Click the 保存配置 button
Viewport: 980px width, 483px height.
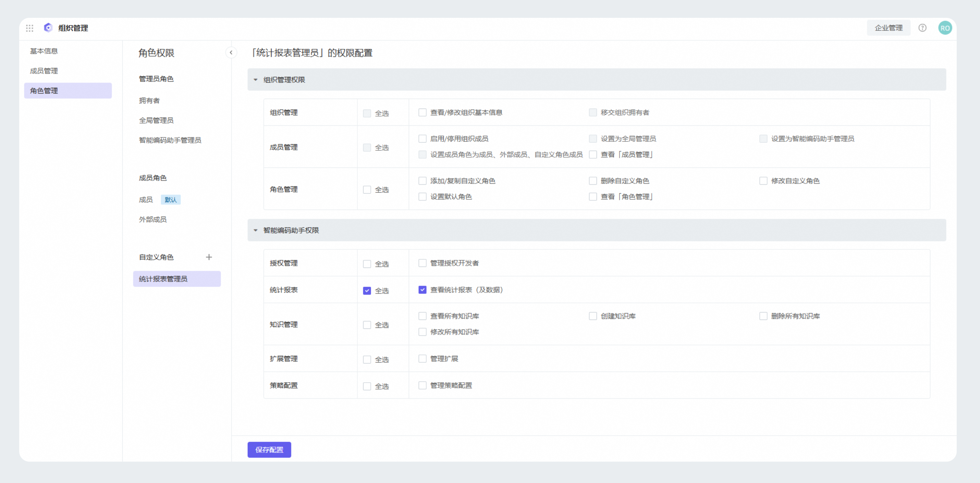click(x=269, y=449)
